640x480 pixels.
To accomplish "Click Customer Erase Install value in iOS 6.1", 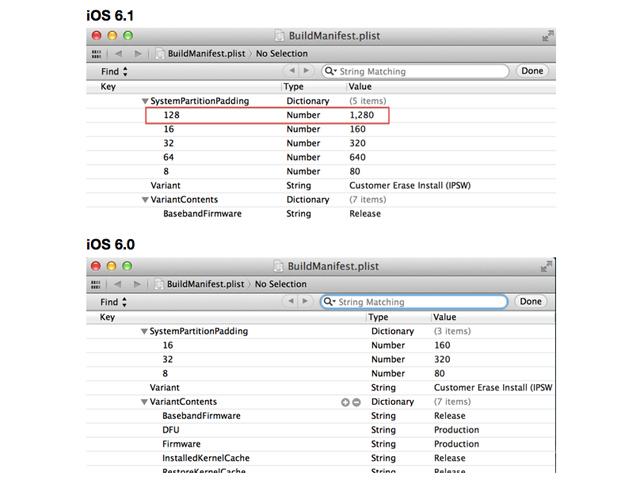I will pyautogui.click(x=410, y=186).
